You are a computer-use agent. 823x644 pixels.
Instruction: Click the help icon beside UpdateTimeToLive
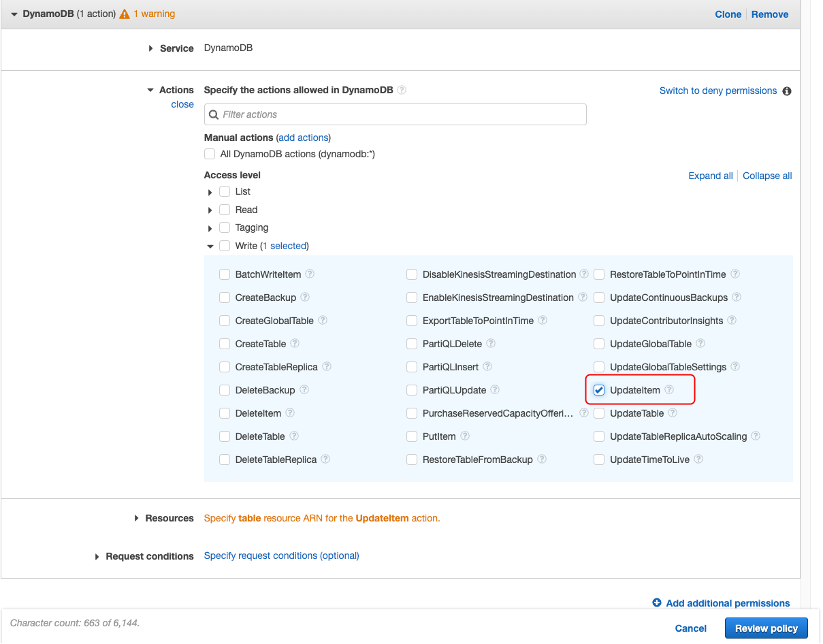698,460
